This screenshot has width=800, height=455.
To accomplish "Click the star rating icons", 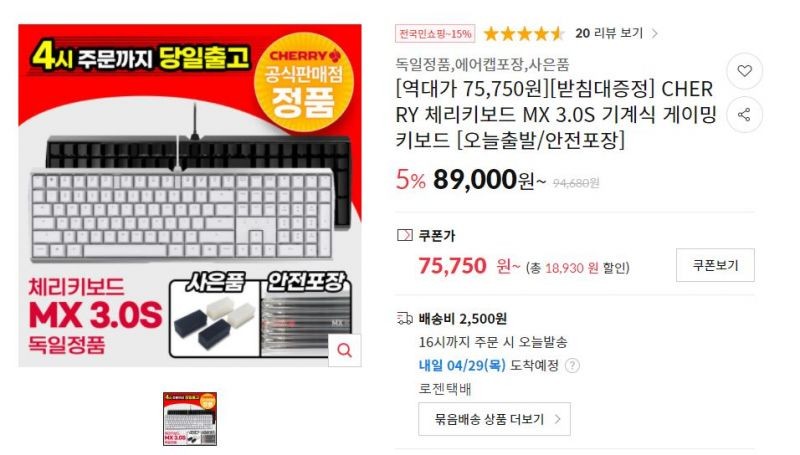I will (x=524, y=34).
